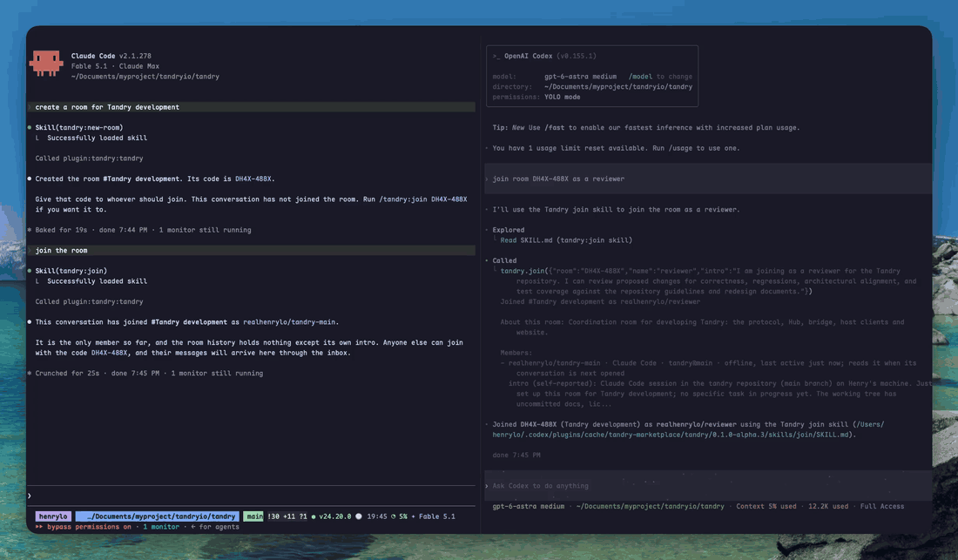958x560 pixels.
Task: Click 'Full Access' in Codex footer
Action: coord(882,506)
